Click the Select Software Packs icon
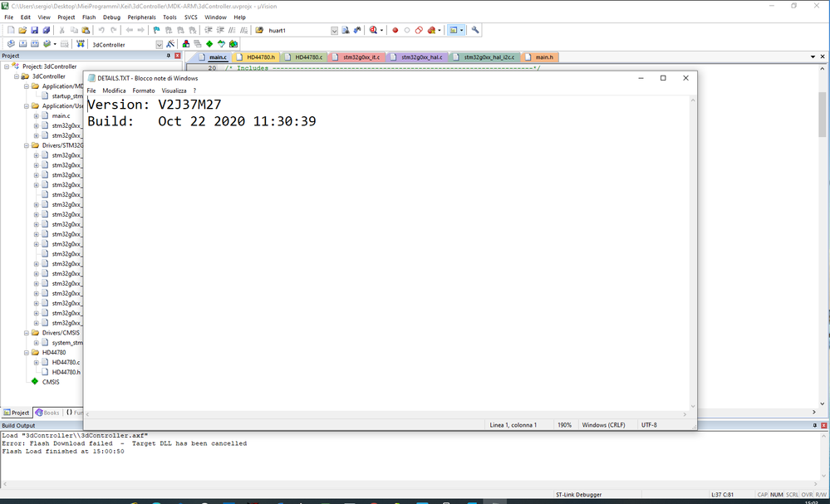 221,44
